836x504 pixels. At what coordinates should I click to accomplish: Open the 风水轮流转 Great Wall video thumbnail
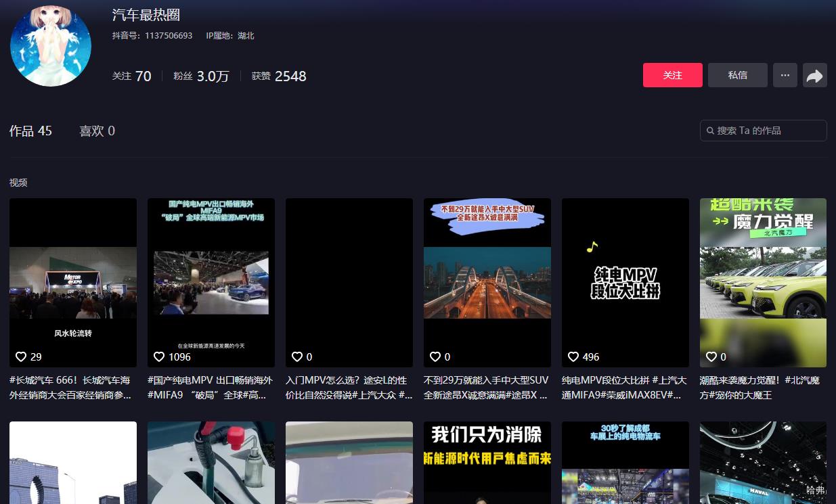[x=73, y=283]
